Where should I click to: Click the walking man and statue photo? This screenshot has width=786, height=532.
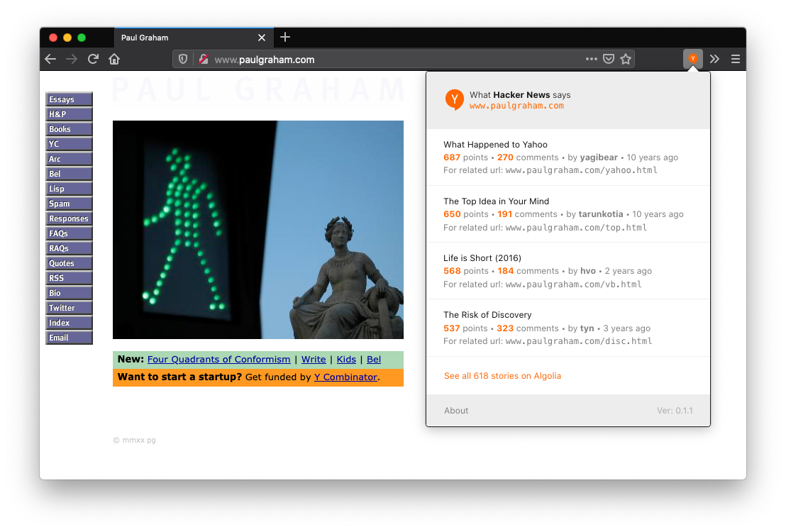[258, 230]
